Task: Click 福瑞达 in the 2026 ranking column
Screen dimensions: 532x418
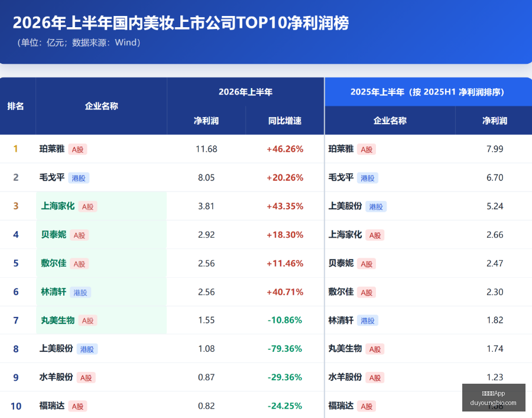Action: click(x=52, y=406)
